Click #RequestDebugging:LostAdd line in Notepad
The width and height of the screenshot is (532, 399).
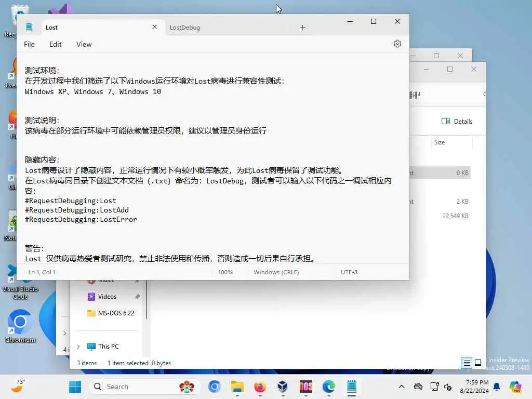77,210
